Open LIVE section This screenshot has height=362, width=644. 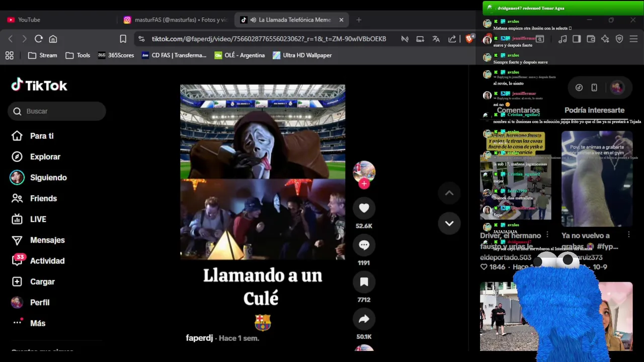[29, 219]
